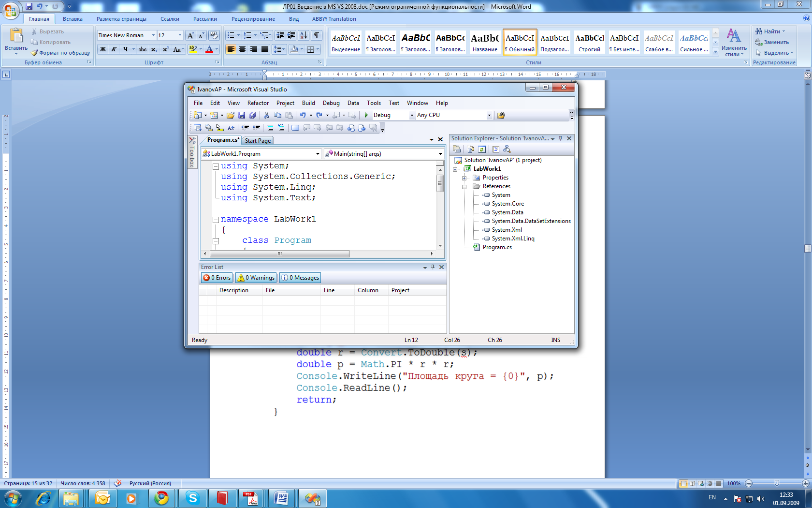Click the text highlight color button

coord(193,49)
